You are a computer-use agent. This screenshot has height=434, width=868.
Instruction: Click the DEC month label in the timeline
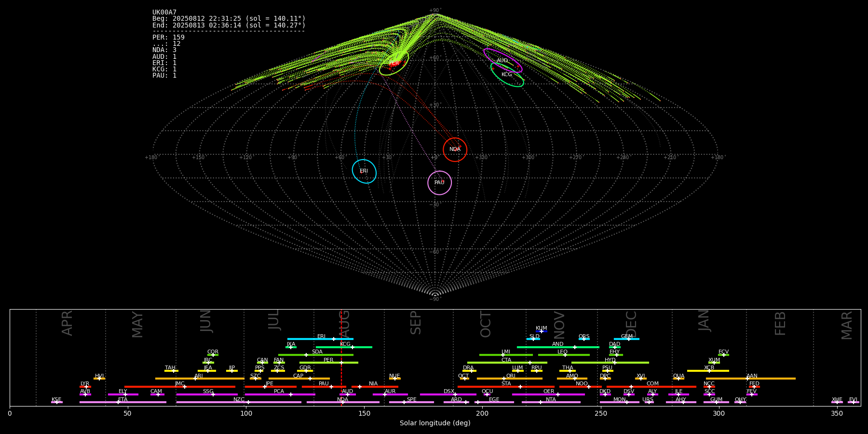coord(631,324)
